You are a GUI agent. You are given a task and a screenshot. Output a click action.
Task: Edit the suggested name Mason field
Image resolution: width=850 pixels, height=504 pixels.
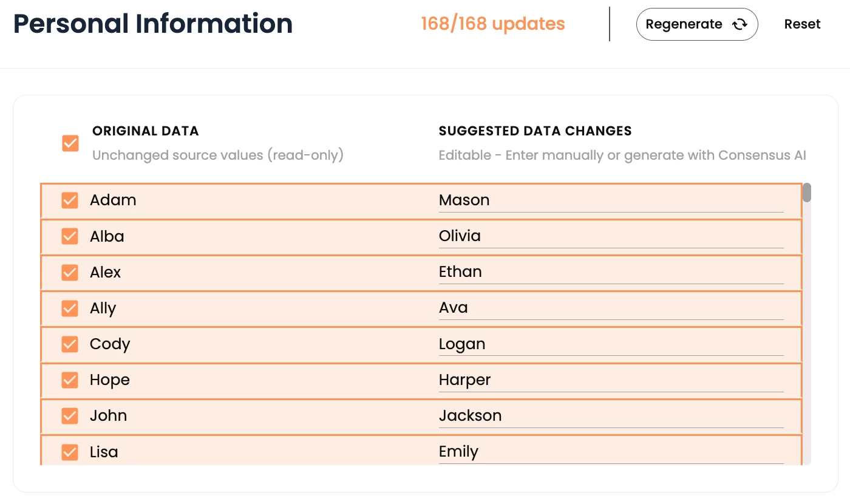pyautogui.click(x=610, y=200)
